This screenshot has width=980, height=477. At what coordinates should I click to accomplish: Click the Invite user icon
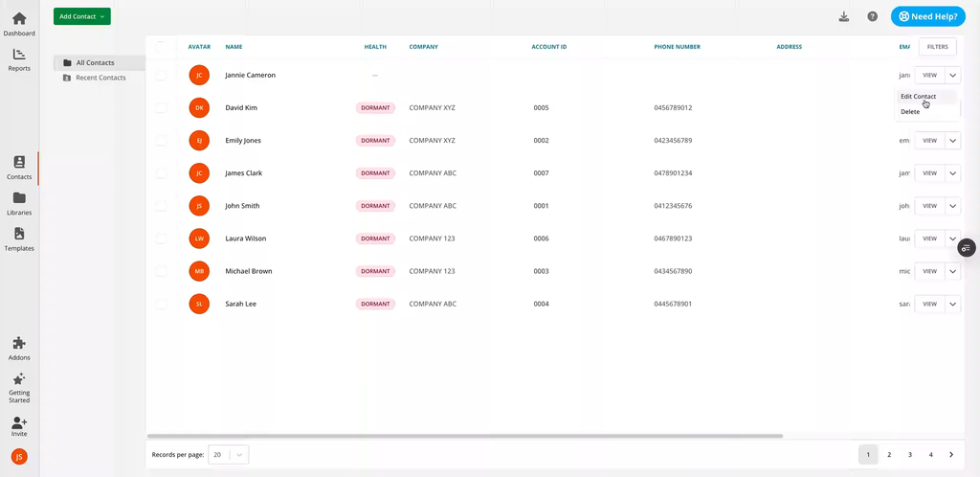[19, 422]
